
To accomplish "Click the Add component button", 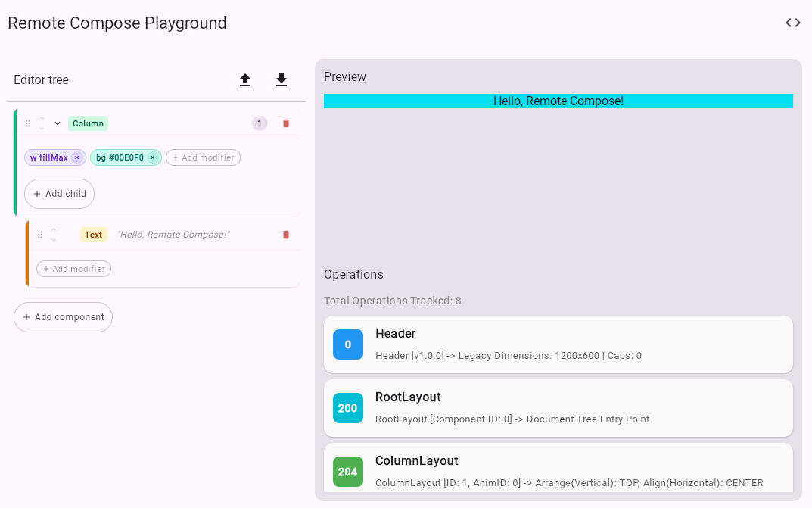I will click(x=63, y=317).
